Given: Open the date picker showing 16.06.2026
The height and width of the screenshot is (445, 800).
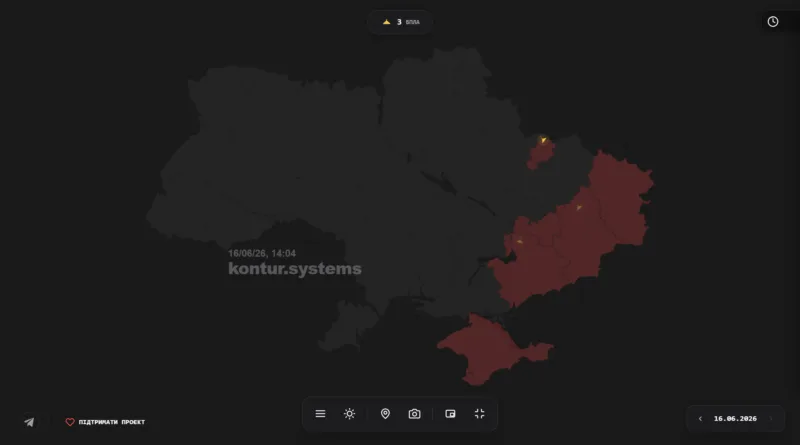Looking at the screenshot, I should pos(735,418).
